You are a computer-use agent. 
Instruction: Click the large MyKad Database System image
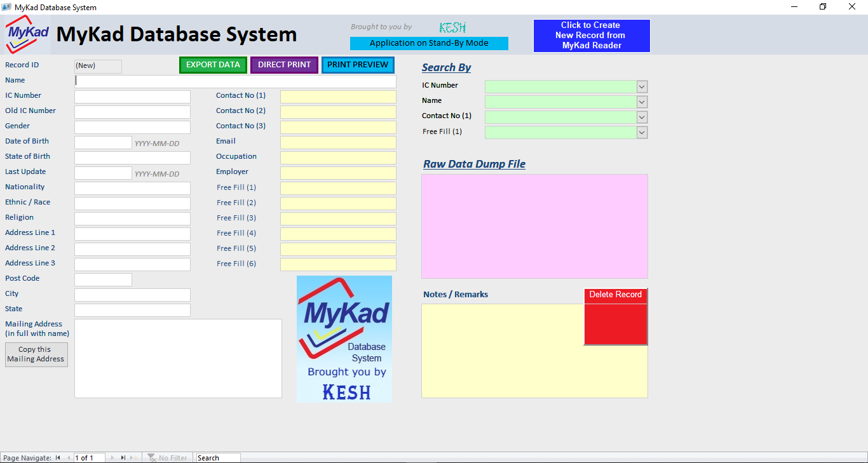(344, 339)
